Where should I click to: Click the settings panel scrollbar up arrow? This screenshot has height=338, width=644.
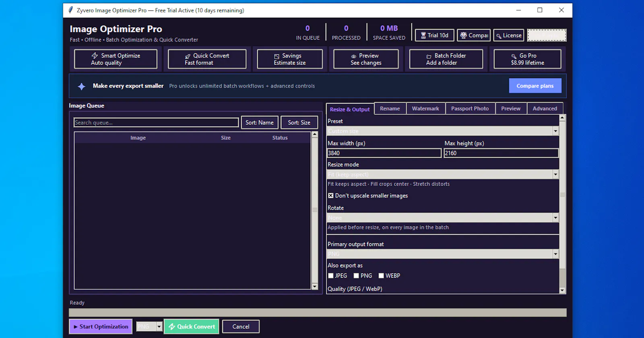click(562, 118)
